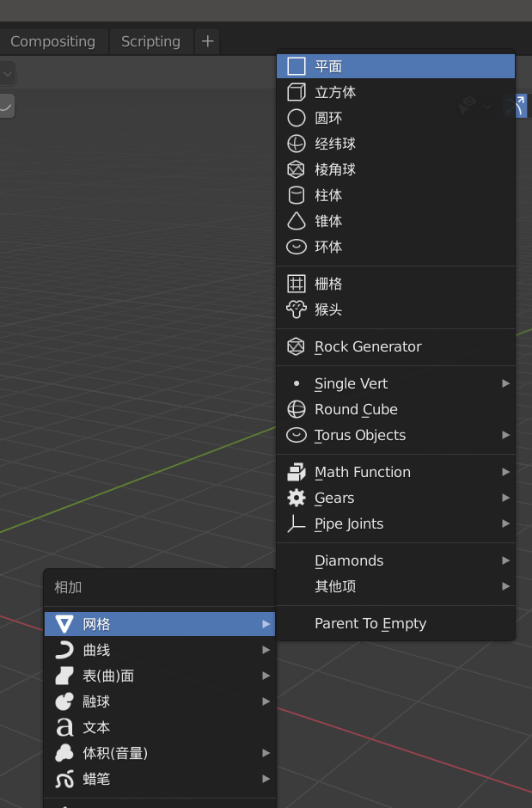Select the 立方体 label text
The height and width of the screenshot is (808, 532).
point(335,92)
